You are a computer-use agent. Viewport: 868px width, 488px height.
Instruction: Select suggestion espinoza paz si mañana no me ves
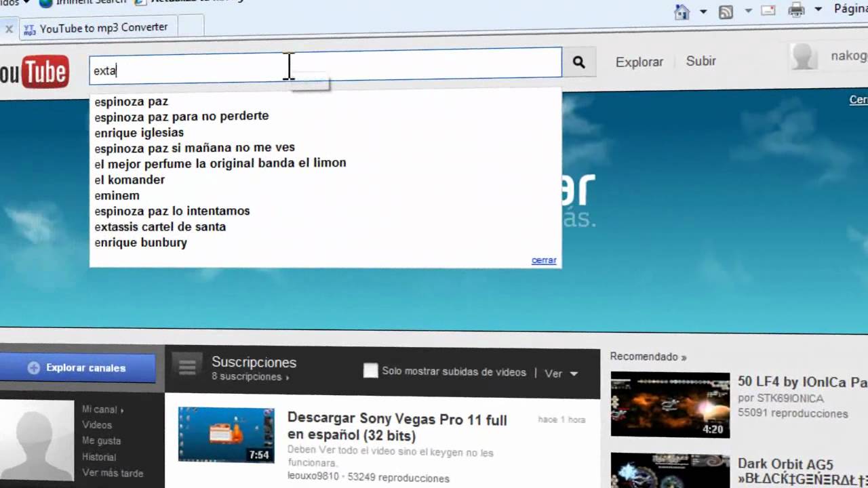click(195, 148)
